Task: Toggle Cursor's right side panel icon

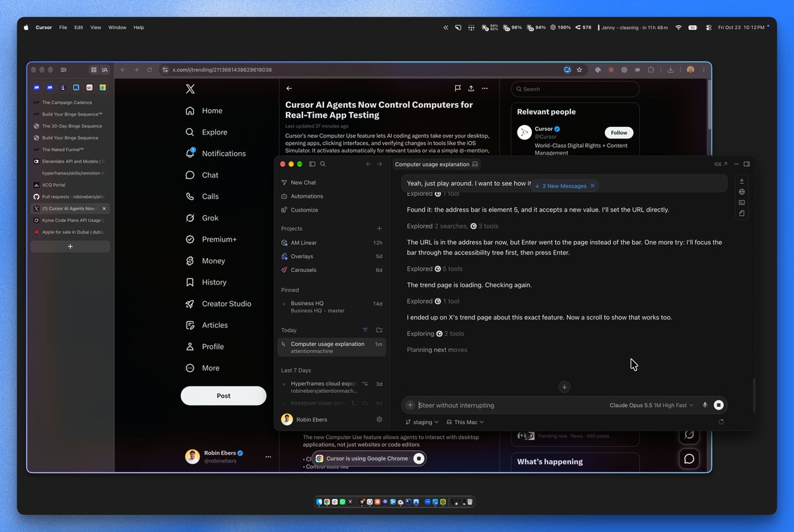Action: coord(747,164)
